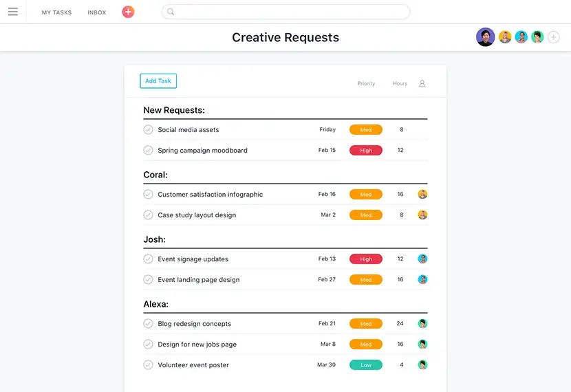Image resolution: width=571 pixels, height=392 pixels.
Task: Open priority dropdown for Spring campaign moodboard
Action: pyautogui.click(x=365, y=151)
